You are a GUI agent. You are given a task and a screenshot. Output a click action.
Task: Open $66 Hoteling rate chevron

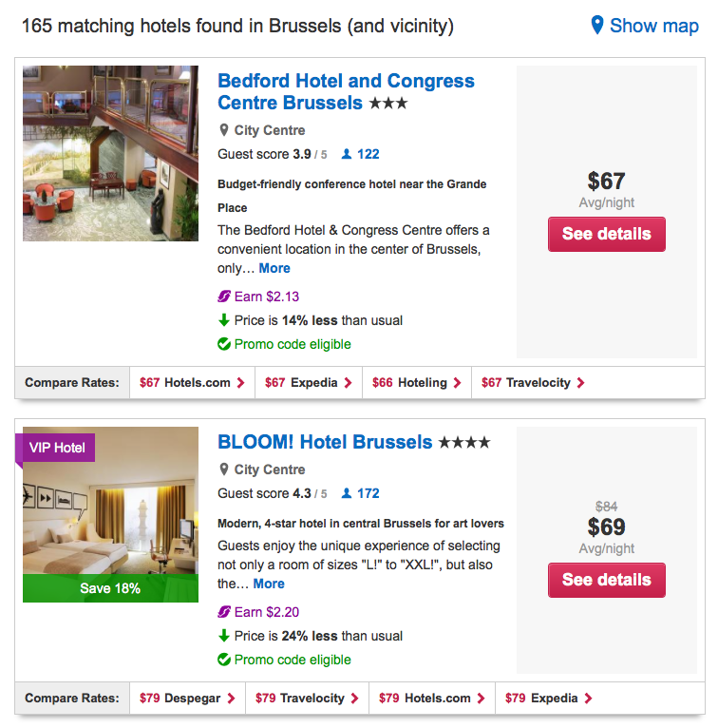point(459,383)
